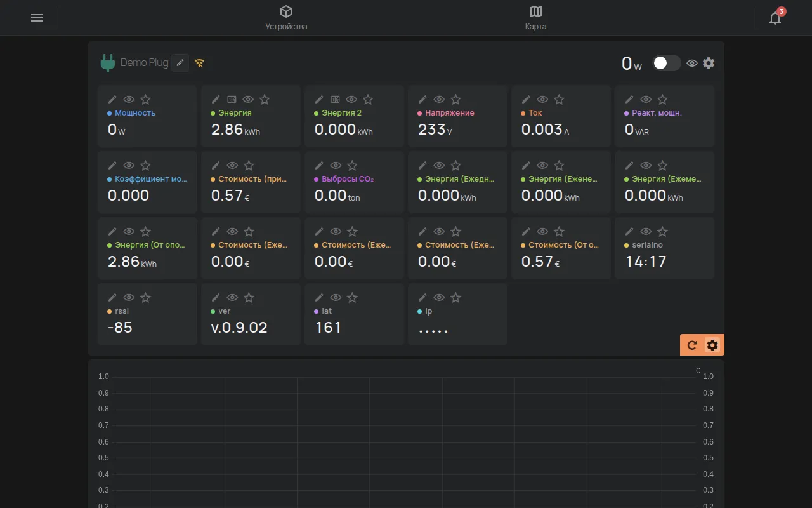The height and width of the screenshot is (508, 812).
Task: Click the -85 rssi value
Action: point(120,328)
